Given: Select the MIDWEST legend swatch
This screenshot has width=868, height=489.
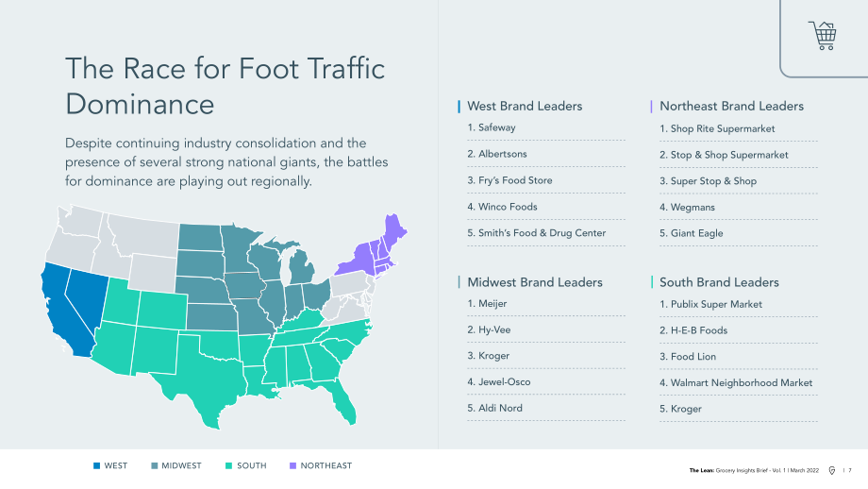Looking at the screenshot, I should (155, 465).
